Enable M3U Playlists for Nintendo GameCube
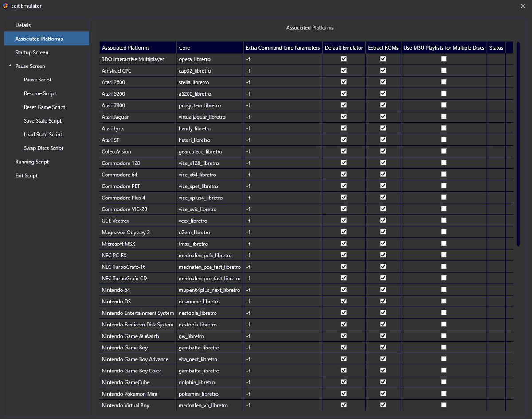Screen dimensions: 532x419 [x=444, y=382]
